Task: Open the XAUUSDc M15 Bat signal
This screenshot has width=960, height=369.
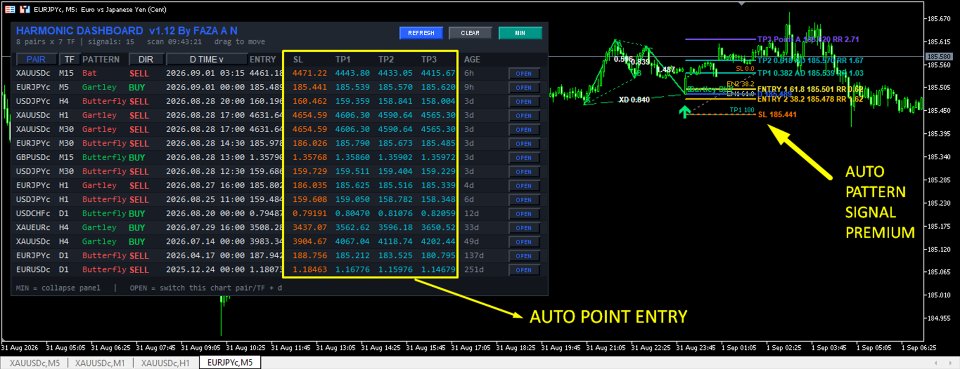Action: (x=523, y=73)
